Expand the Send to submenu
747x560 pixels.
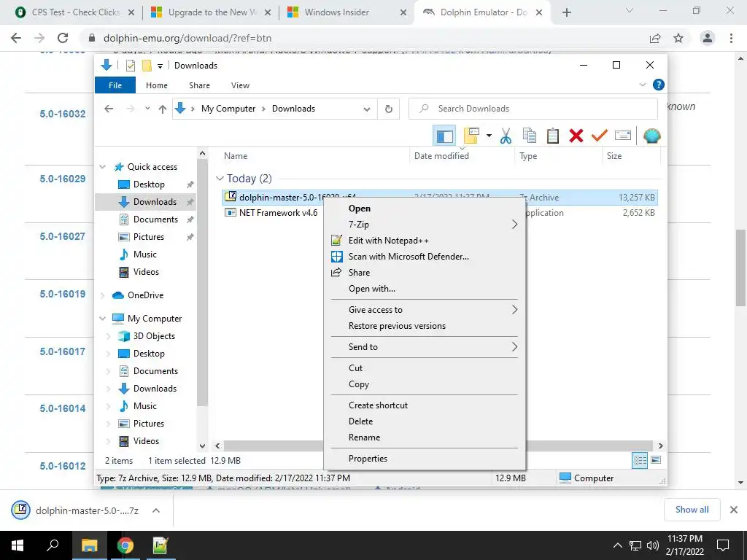424,346
